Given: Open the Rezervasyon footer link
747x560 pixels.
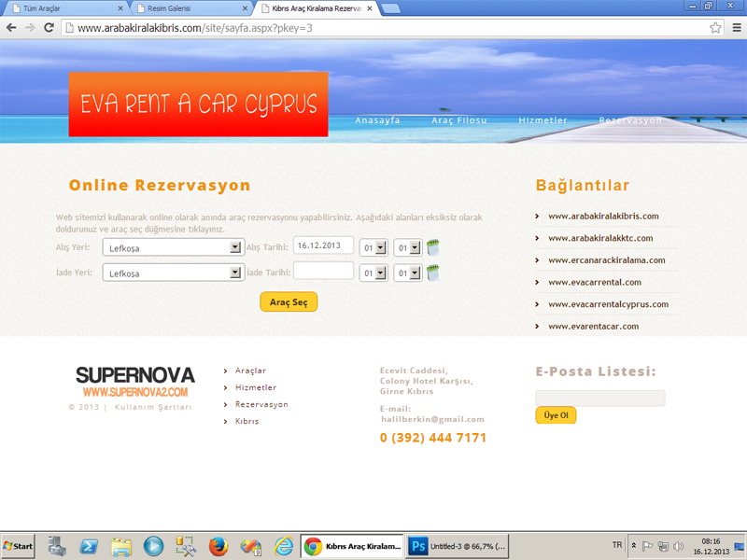Looking at the screenshot, I should click(x=261, y=404).
